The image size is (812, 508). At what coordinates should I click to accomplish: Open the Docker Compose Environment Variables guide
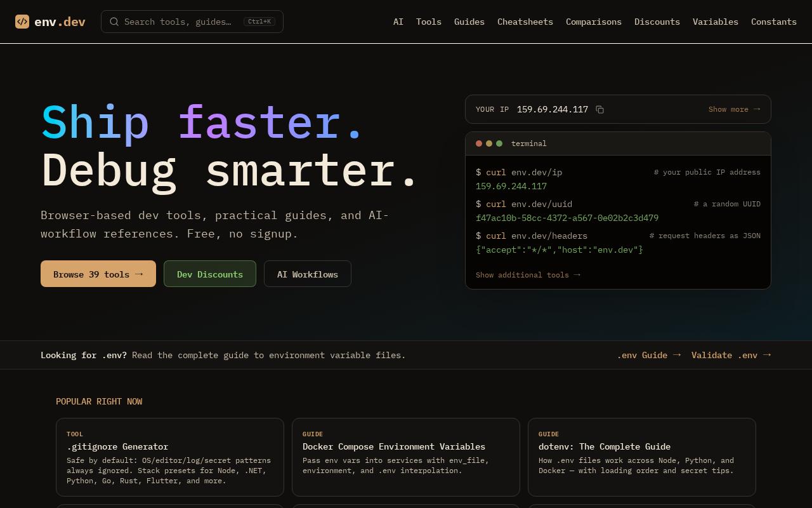click(406, 457)
